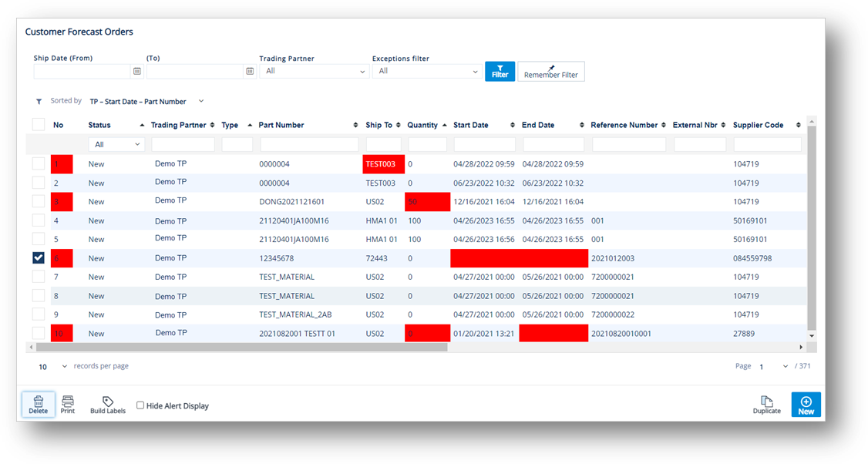868x464 pixels.
Task: Sort by the Status column arrow
Action: tap(142, 125)
